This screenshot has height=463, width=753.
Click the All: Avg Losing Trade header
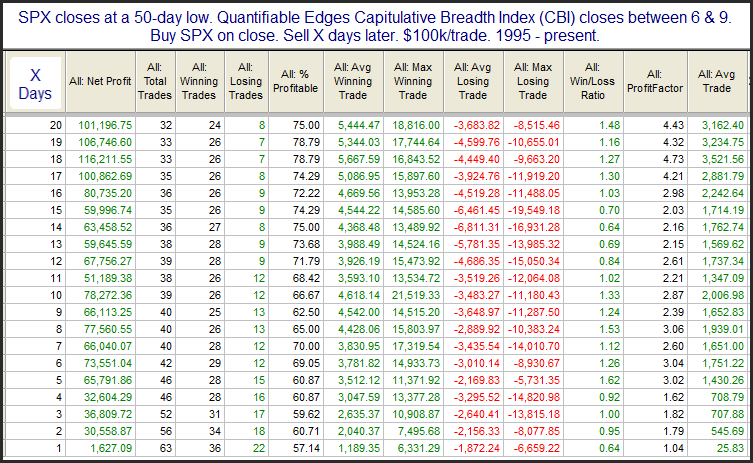click(473, 82)
